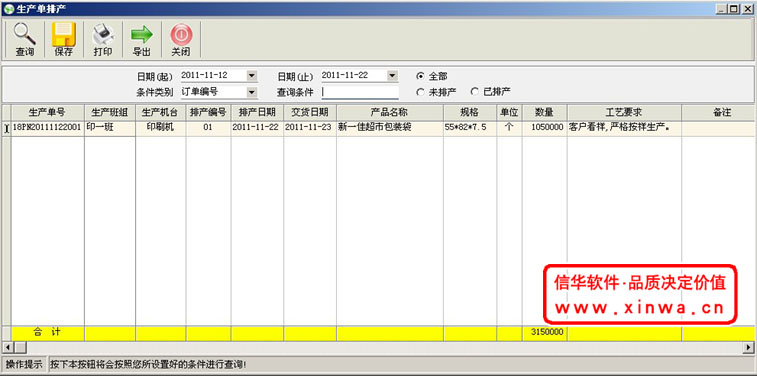757x376 pixels.
Task: Expand the 条件类别 combo box
Action: 252,92
